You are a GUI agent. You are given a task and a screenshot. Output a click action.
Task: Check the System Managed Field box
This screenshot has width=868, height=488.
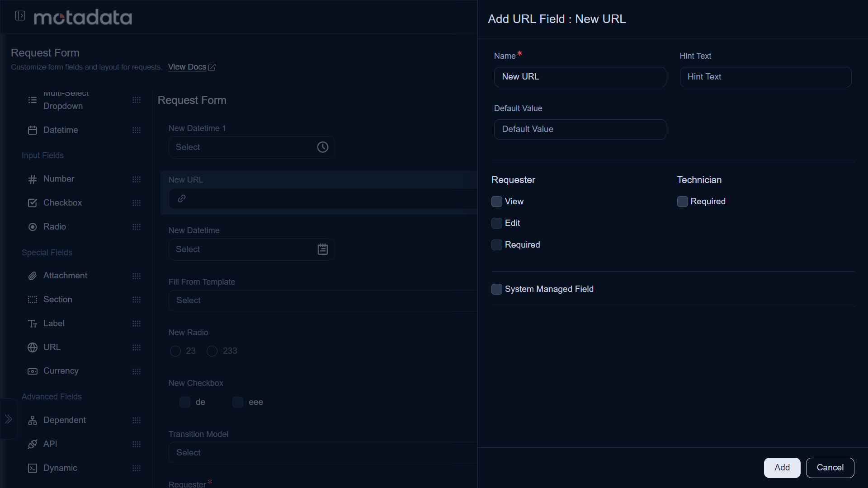click(x=497, y=289)
